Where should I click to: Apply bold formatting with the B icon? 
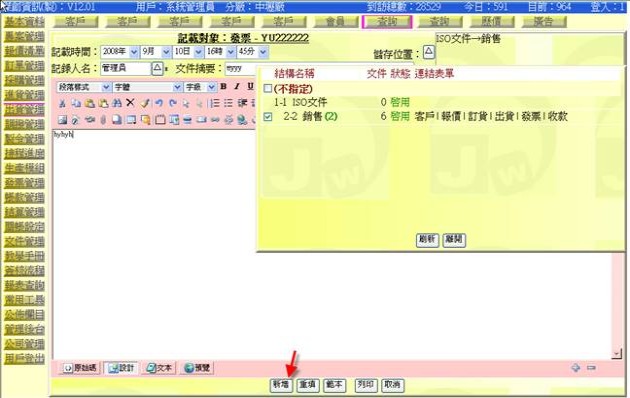[x=224, y=87]
